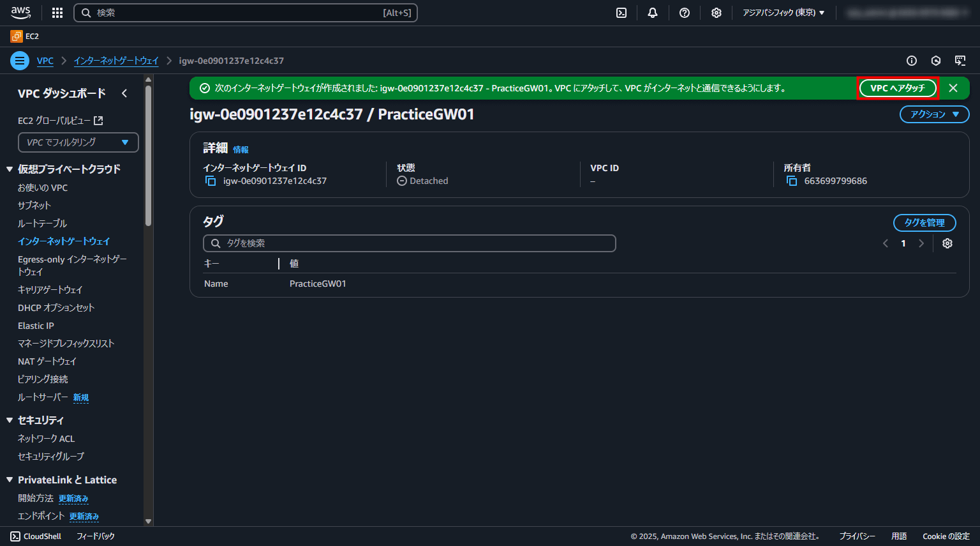Image resolution: width=980 pixels, height=546 pixels.
Task: Click the タグを検索 search field
Action: pyautogui.click(x=409, y=243)
